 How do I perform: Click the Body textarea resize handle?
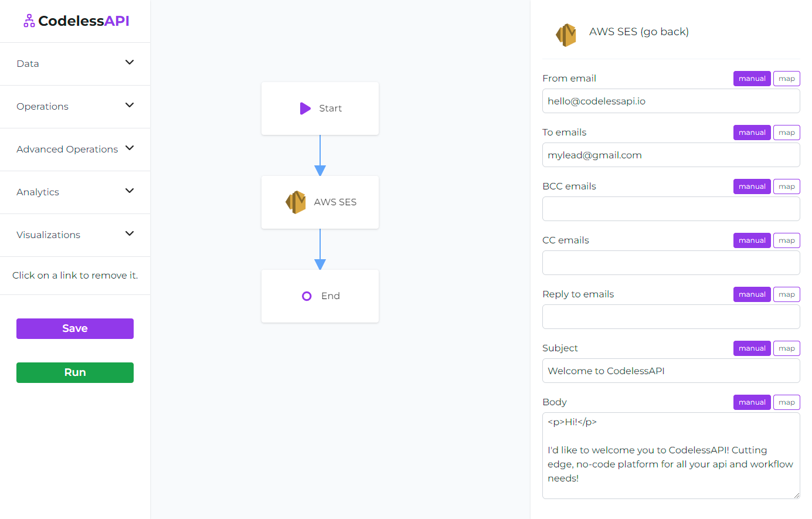(796, 495)
